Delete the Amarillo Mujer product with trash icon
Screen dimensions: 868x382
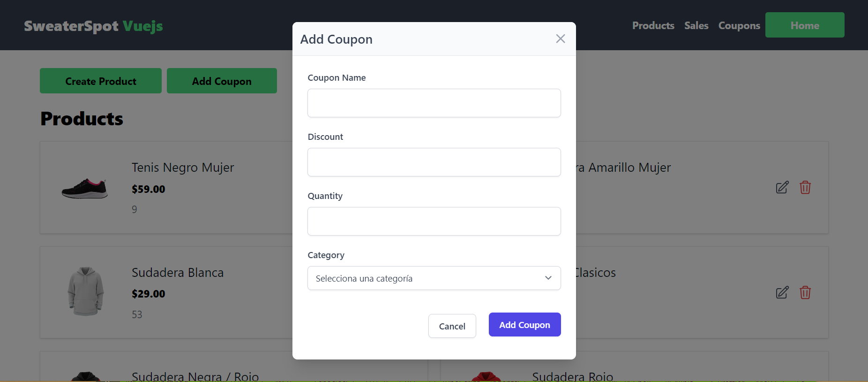click(x=805, y=188)
